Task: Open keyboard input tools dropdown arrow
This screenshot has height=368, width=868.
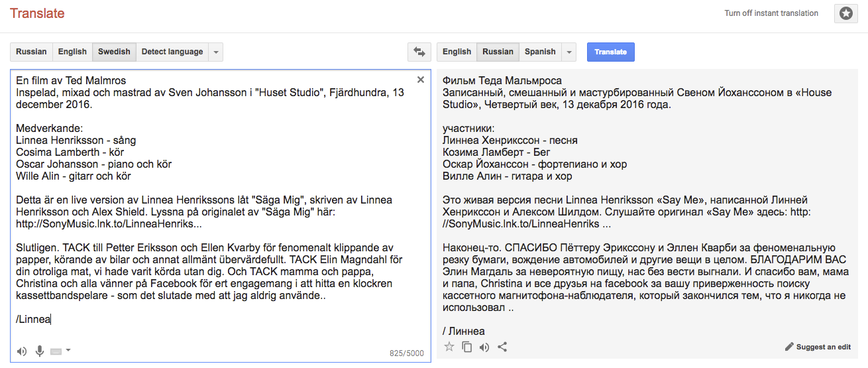Action: coord(68,350)
